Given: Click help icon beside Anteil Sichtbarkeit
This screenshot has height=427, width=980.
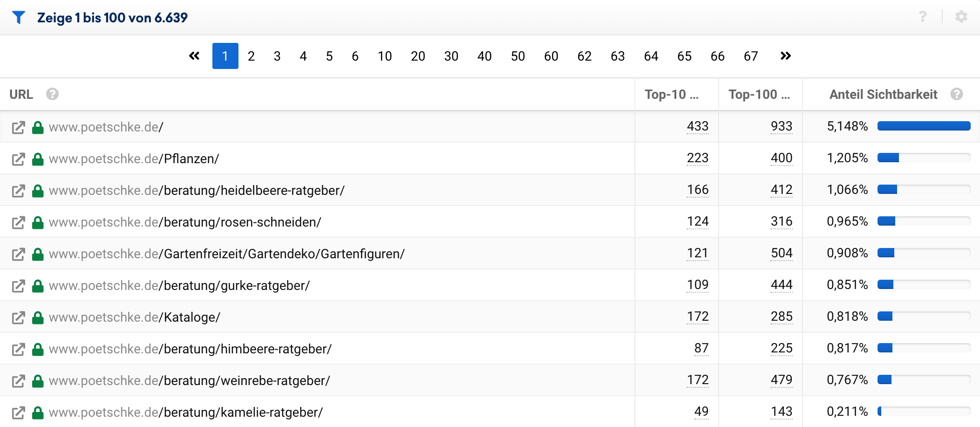Looking at the screenshot, I should pos(957,94).
